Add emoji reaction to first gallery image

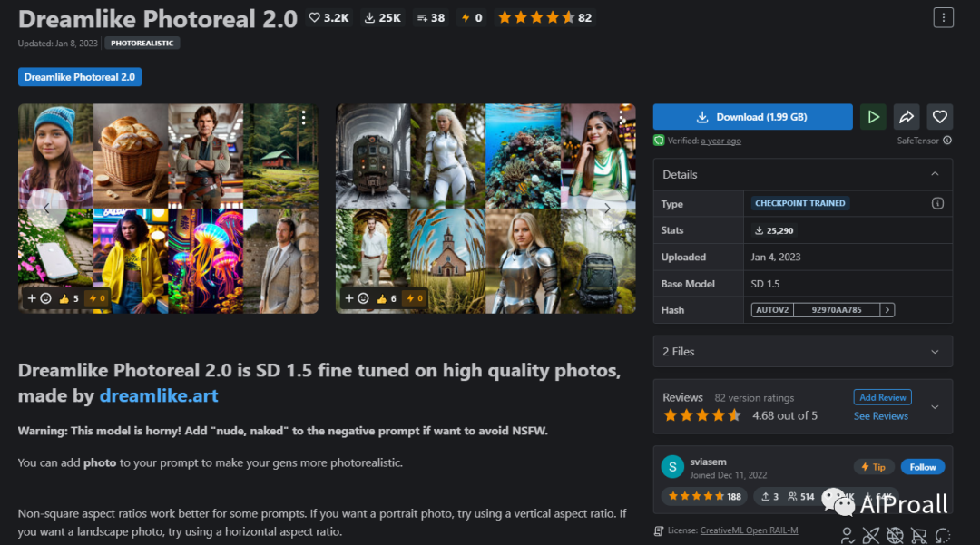[39, 298]
